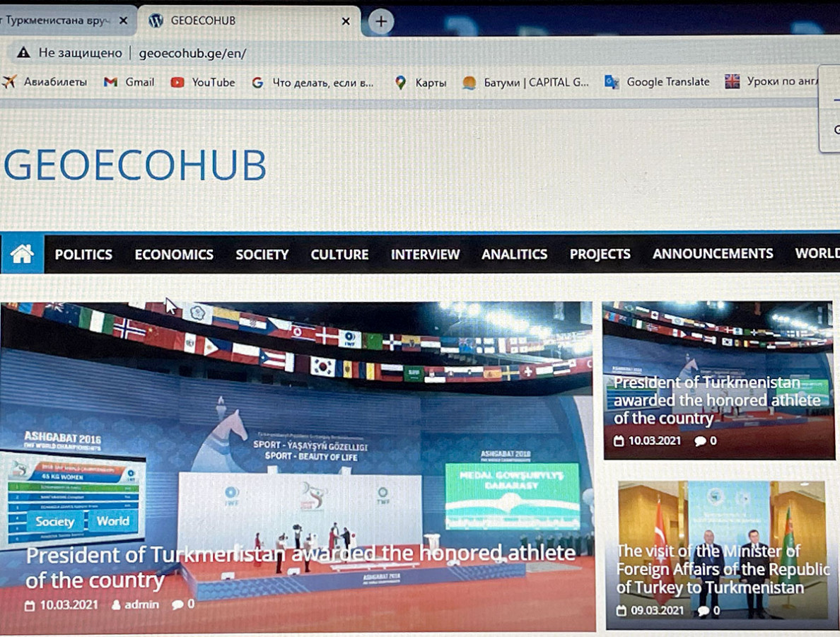Image resolution: width=840 pixels, height=637 pixels.
Task: Click the home icon in the site menu
Action: [23, 253]
